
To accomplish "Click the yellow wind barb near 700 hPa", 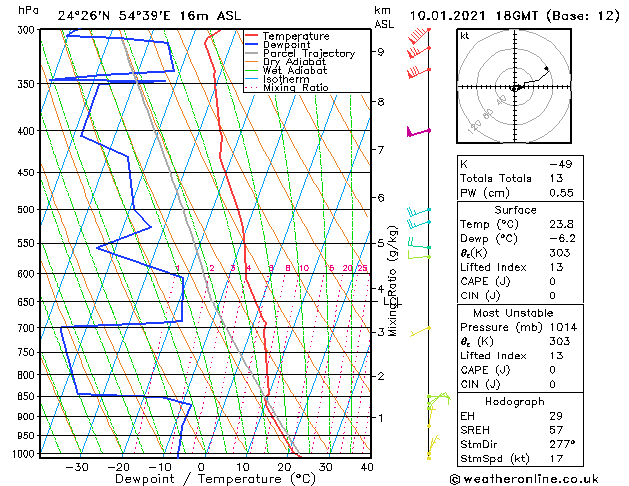I will coord(420,330).
